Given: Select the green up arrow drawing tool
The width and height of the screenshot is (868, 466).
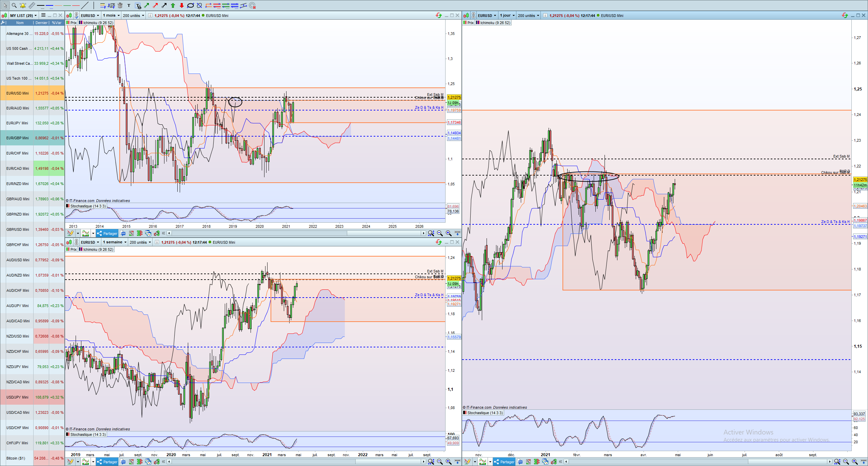Looking at the screenshot, I should (173, 5).
